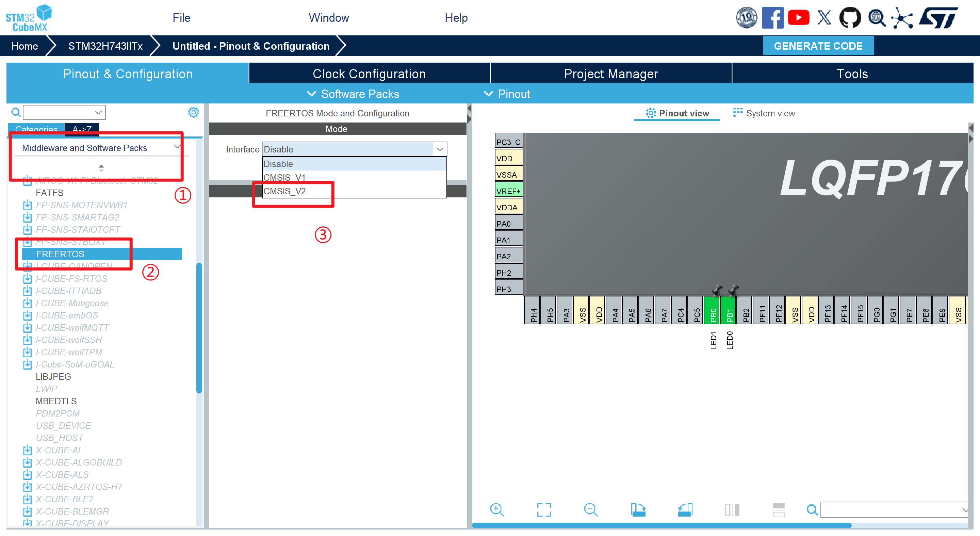
Task: Open the peripheral search combo box
Action: (64, 112)
